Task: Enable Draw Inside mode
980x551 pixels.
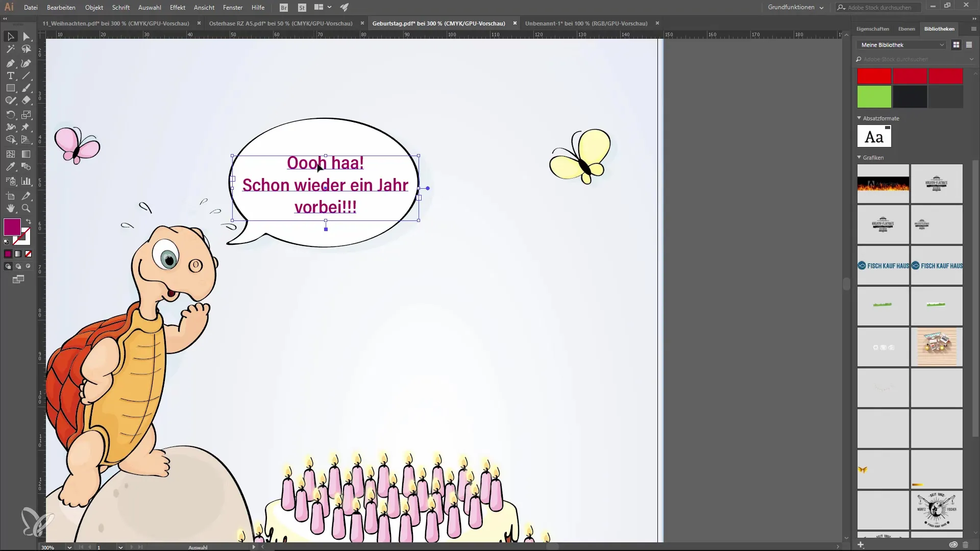Action: click(29, 266)
